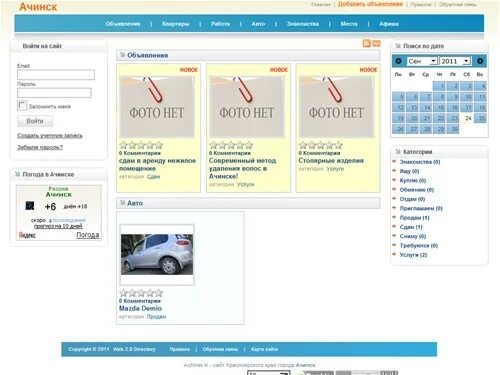Rate the Mazda Demio with star rating
500x375 pixels.
point(141,293)
